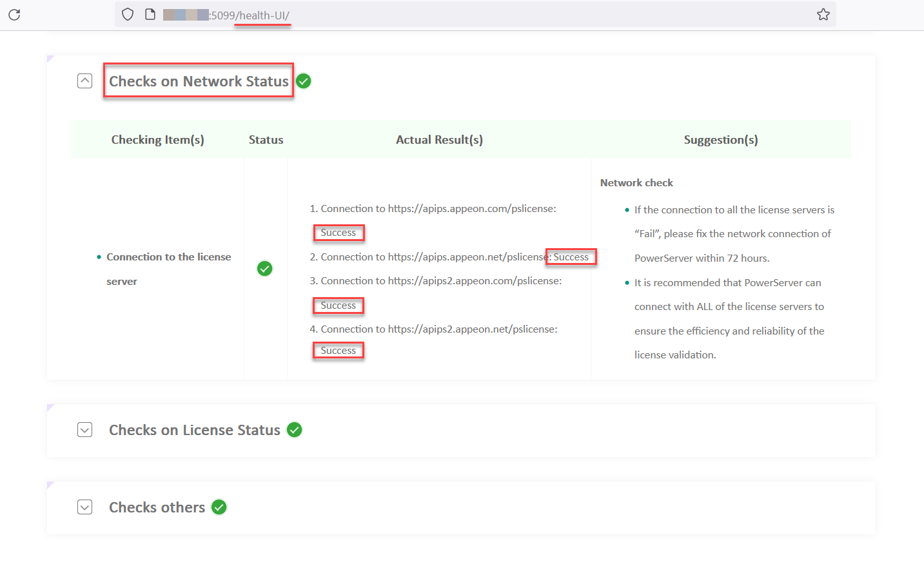The image size is (924, 564).
Task: Bookmark this page with star icon
Action: pyautogui.click(x=823, y=15)
